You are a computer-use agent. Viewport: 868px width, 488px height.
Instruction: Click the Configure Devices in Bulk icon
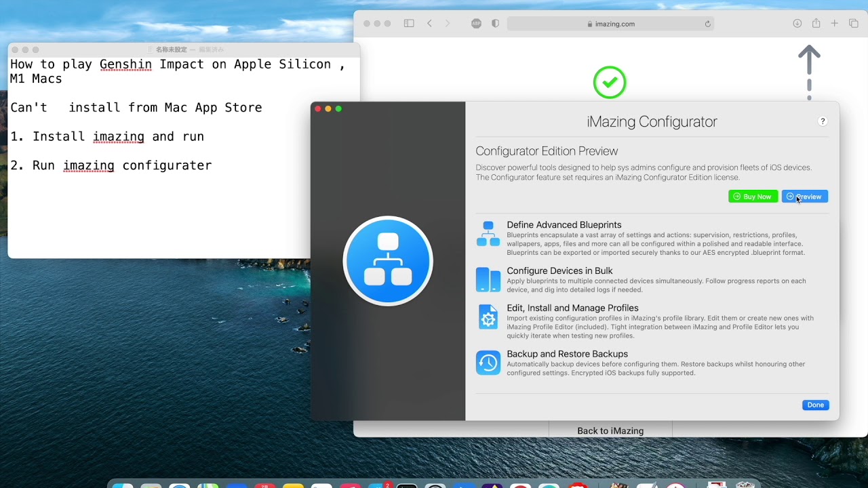pyautogui.click(x=488, y=279)
